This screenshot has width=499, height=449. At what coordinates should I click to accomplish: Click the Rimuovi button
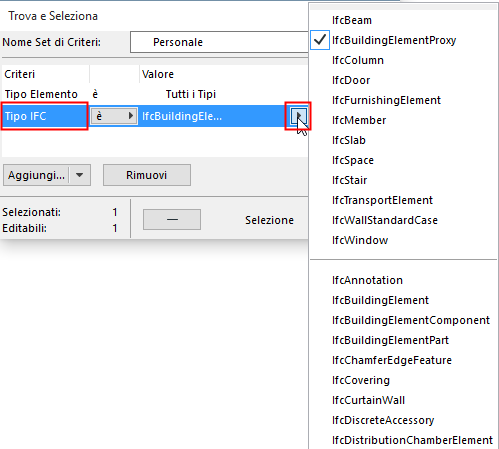(x=147, y=175)
